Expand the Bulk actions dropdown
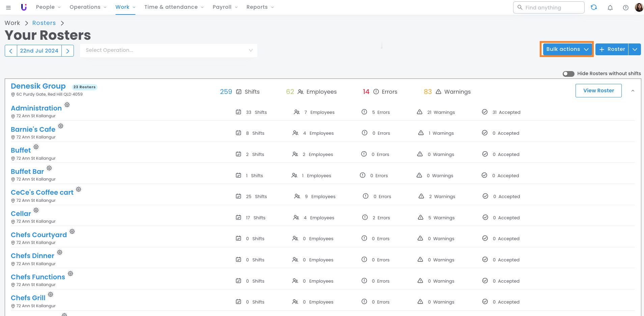644x316 pixels. click(567, 49)
